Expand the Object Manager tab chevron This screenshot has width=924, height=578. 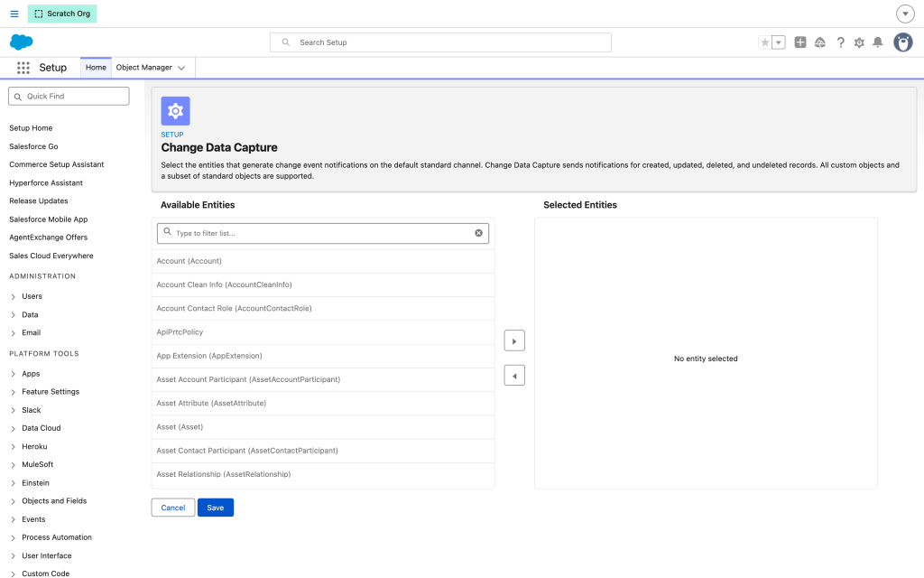[181, 68]
